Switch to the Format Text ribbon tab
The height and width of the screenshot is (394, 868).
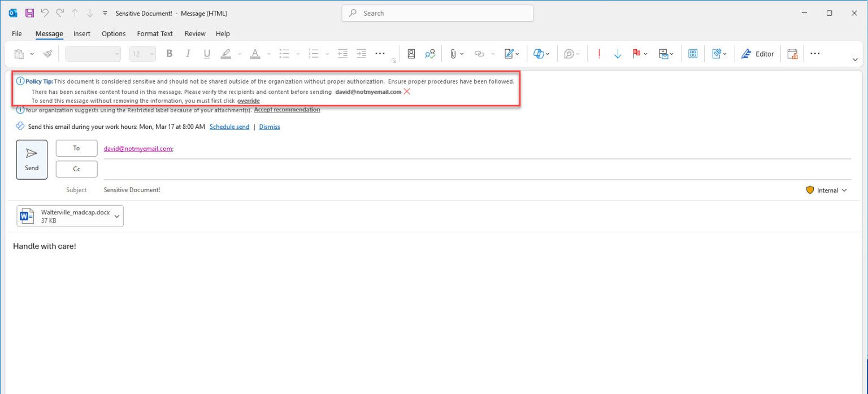(x=154, y=33)
